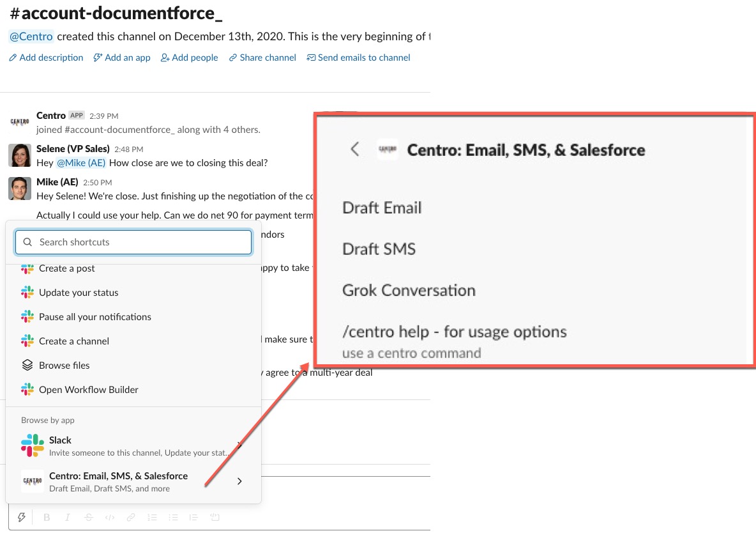Screen dimensions: 756x540
Task: Click the Browse files stack icon
Action: point(27,365)
